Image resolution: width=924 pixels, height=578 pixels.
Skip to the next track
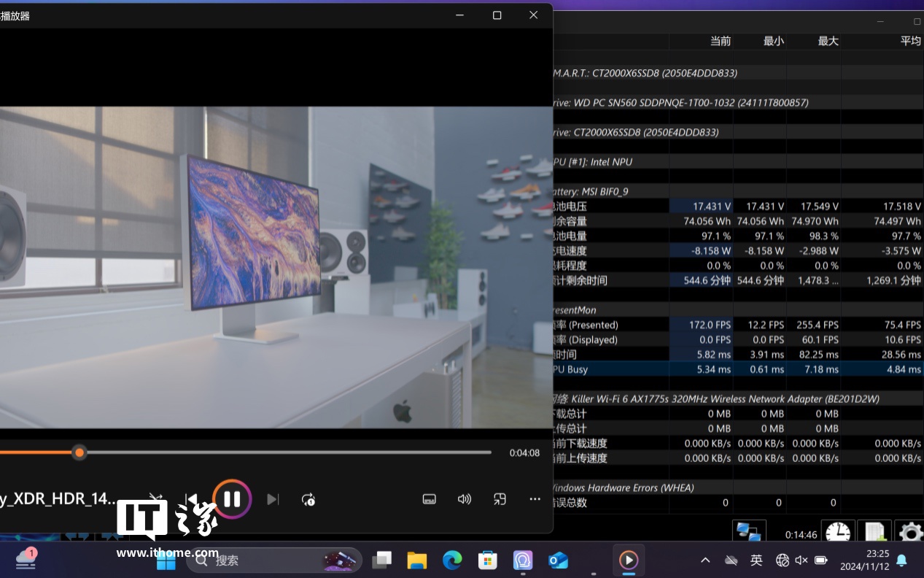273,499
